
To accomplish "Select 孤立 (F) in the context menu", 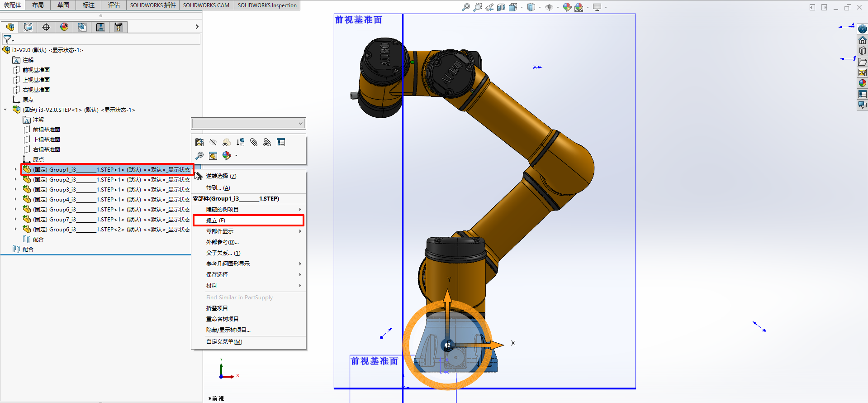I will 248,221.
